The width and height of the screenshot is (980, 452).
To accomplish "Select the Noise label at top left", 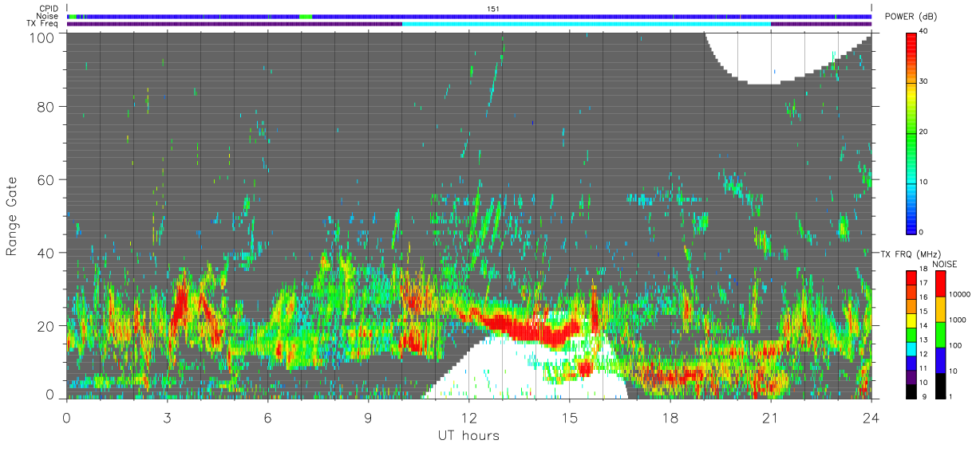I will click(48, 16).
